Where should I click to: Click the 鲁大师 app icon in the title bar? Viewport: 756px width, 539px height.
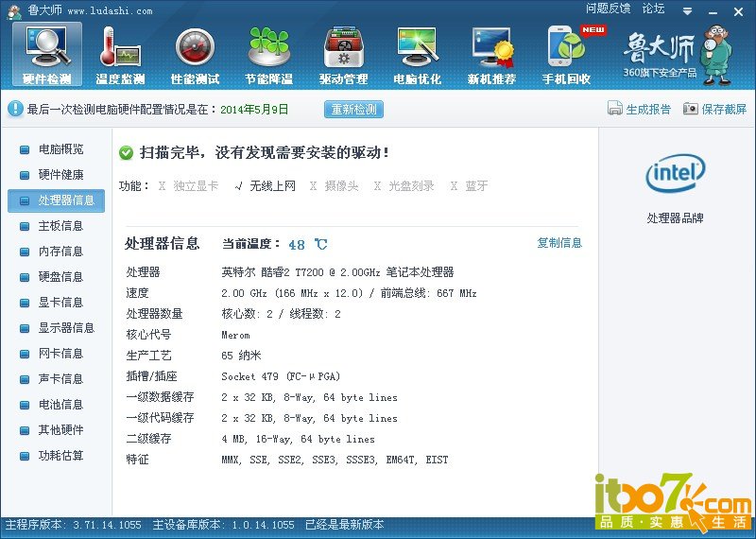coord(14,11)
